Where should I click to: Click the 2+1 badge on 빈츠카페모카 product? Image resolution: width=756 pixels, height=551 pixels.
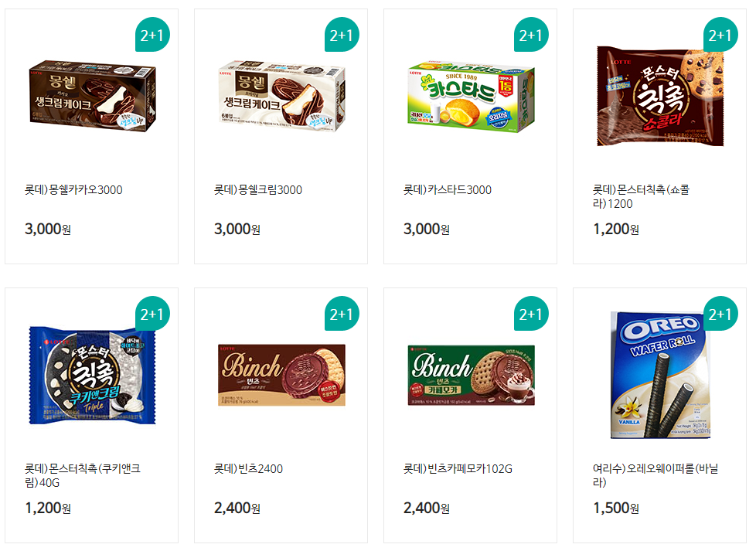click(x=531, y=313)
